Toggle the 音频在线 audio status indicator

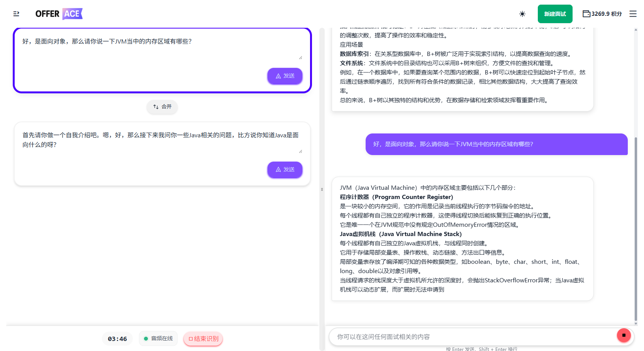(158, 338)
